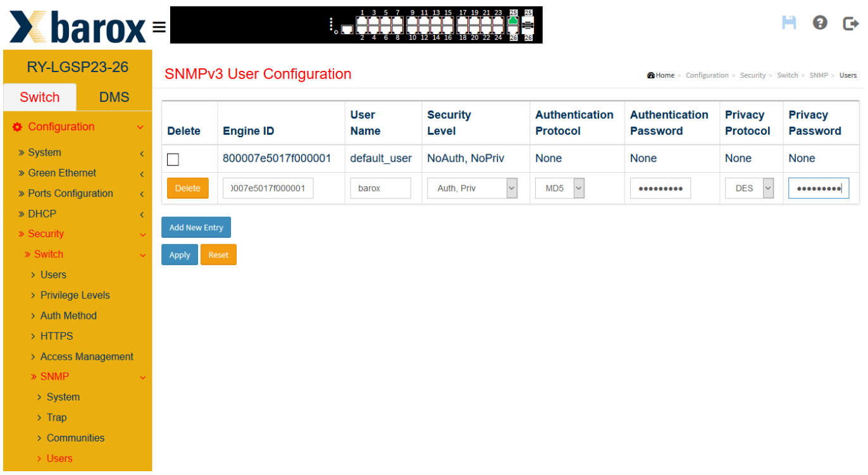Open the Security Level dropdown
Screen dimensions: 868x475
(x=473, y=188)
